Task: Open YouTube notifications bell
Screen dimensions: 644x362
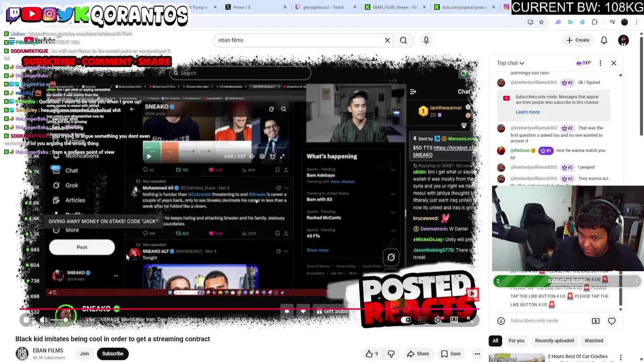Action: pos(604,40)
